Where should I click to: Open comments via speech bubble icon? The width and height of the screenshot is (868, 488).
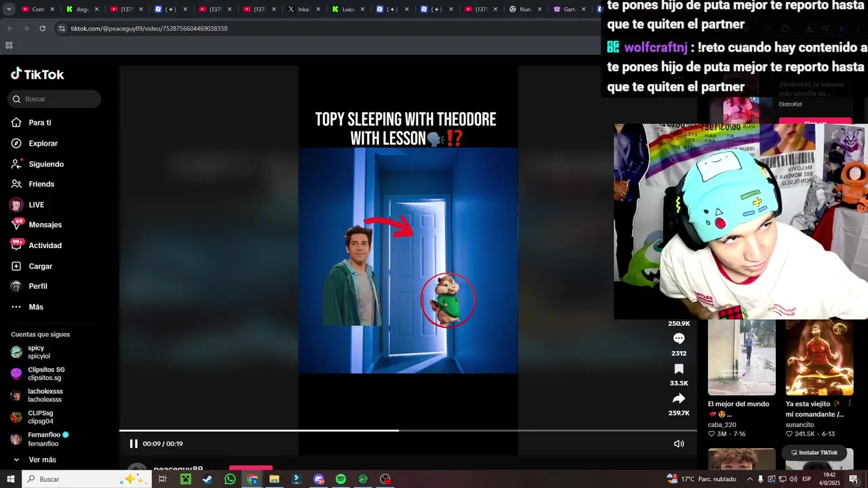click(679, 339)
